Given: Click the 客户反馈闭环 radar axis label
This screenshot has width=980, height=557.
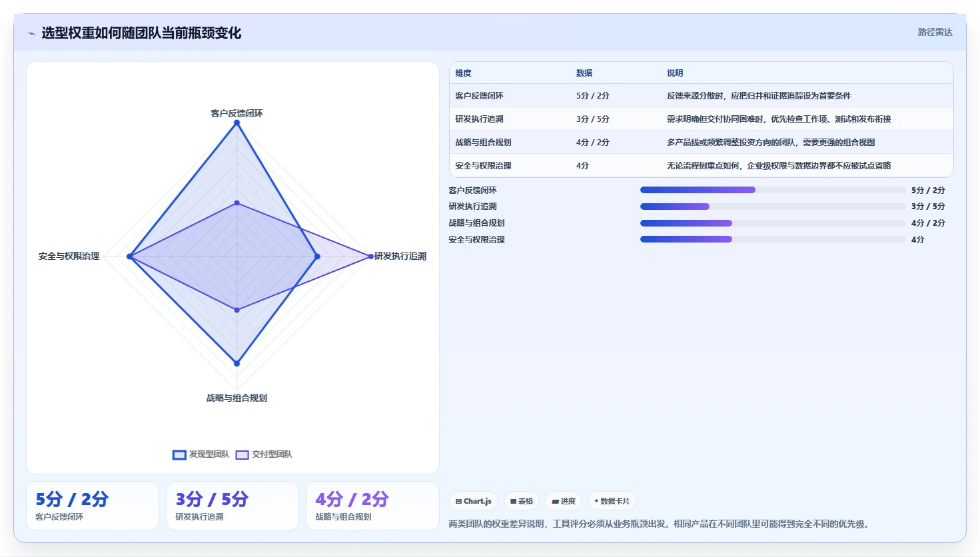Looking at the screenshot, I should point(237,113).
